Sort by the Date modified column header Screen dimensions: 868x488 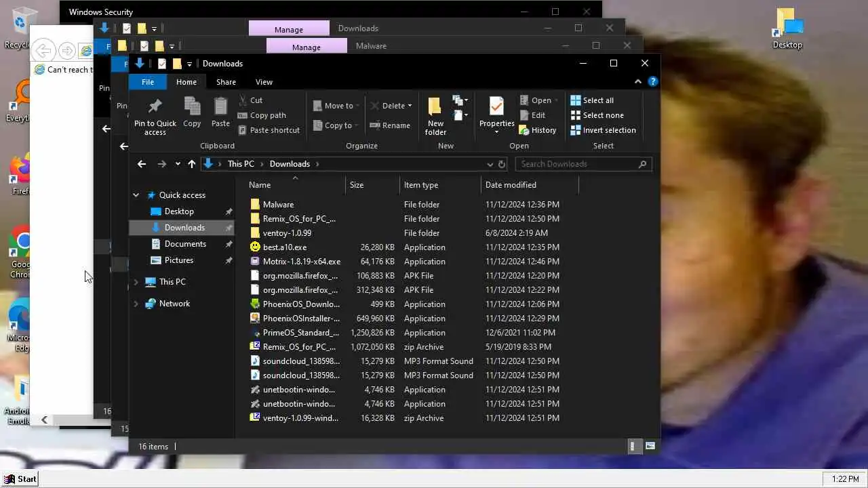530,185
